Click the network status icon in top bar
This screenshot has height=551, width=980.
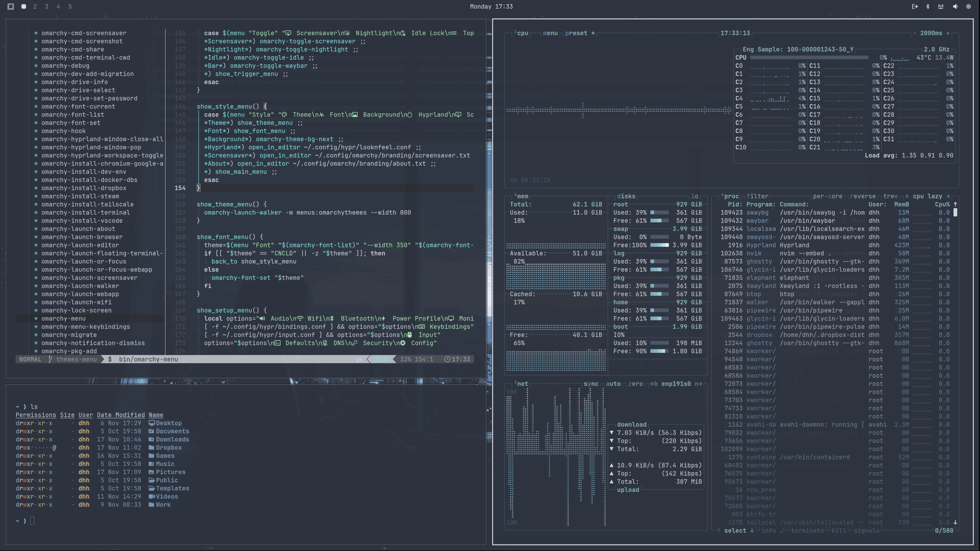tap(941, 7)
